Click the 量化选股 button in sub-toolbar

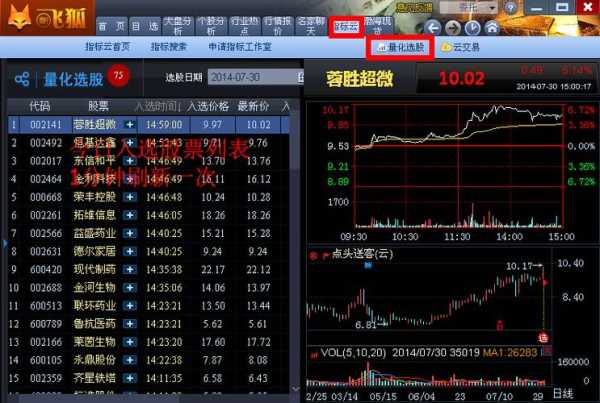400,47
